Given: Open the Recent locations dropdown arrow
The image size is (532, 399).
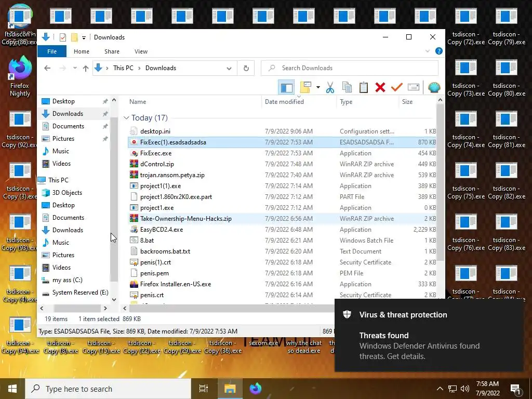Looking at the screenshot, I should [75, 68].
